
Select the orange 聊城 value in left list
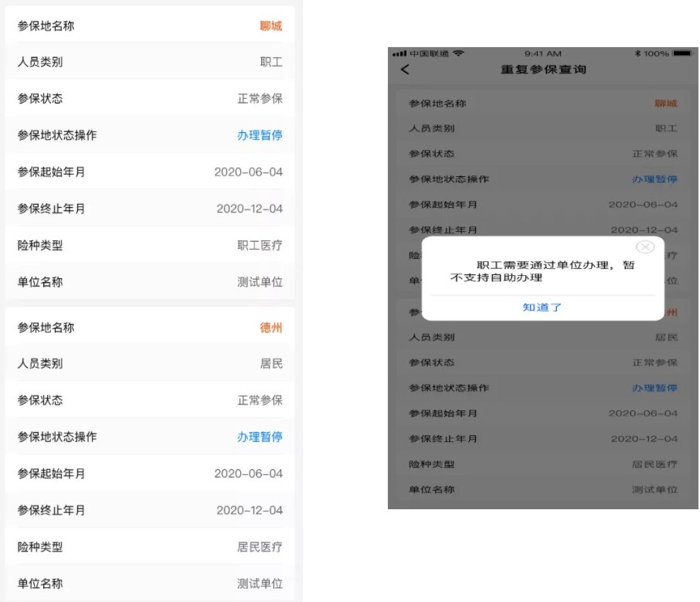pos(270,26)
